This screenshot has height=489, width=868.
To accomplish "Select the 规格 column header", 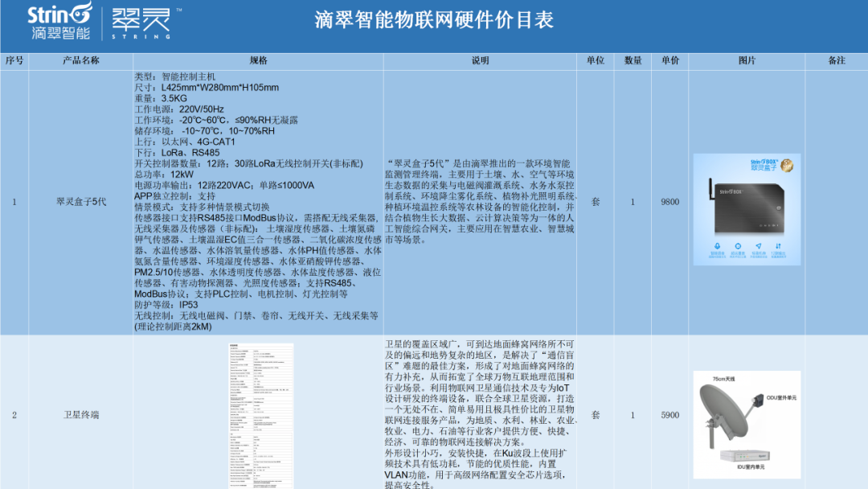I will [x=258, y=60].
